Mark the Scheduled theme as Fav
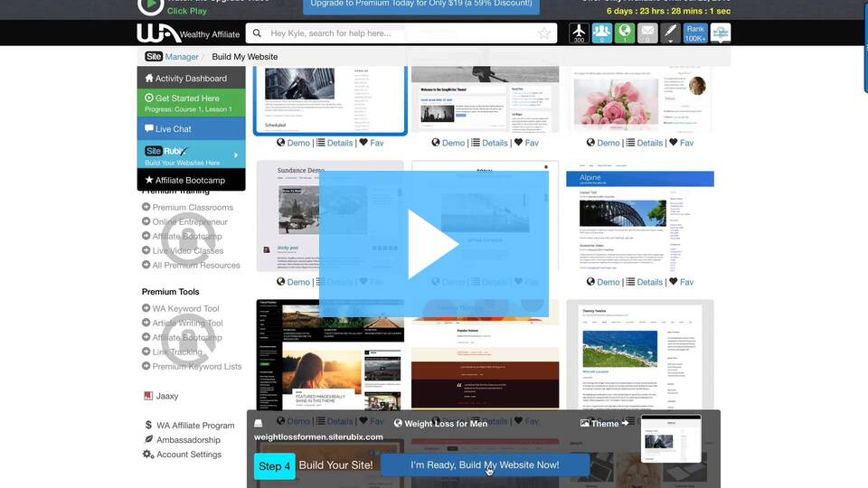Image resolution: width=868 pixels, height=488 pixels. coord(372,143)
